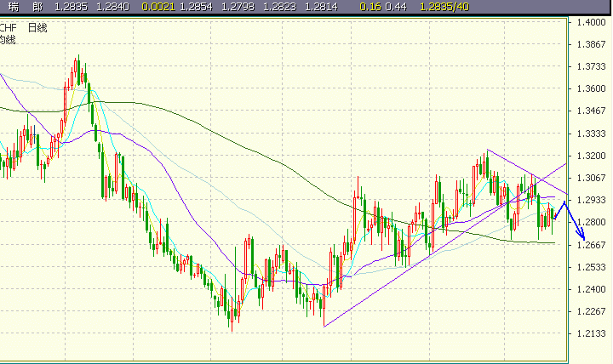Select the 1.2800 price axis label
Viewport: 613px width, 364px height.
[x=591, y=222]
